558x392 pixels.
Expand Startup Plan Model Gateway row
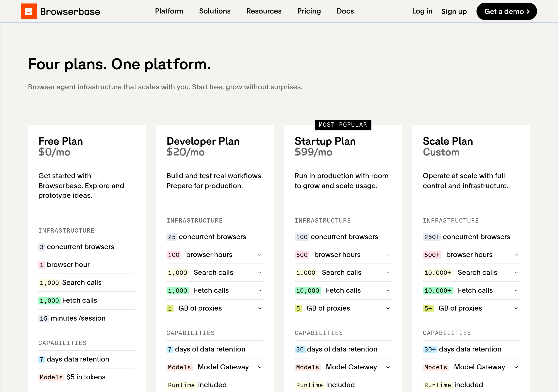343,367
